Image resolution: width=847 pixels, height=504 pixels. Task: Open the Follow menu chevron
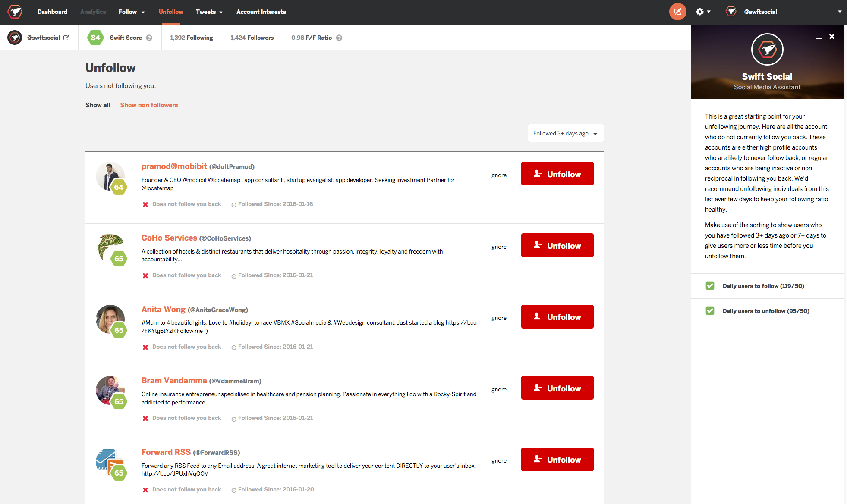[143, 12]
